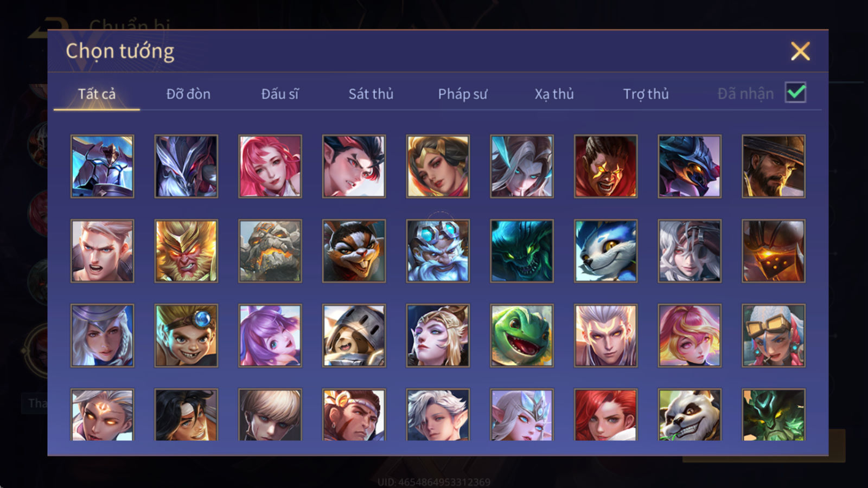Pick the green chameleon hero portrait
This screenshot has height=488, width=868.
(522, 335)
